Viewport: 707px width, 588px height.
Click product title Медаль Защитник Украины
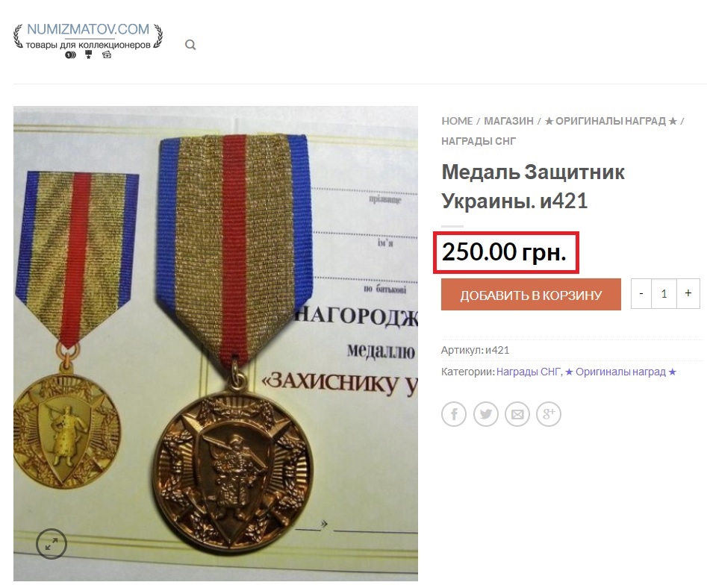point(533,186)
